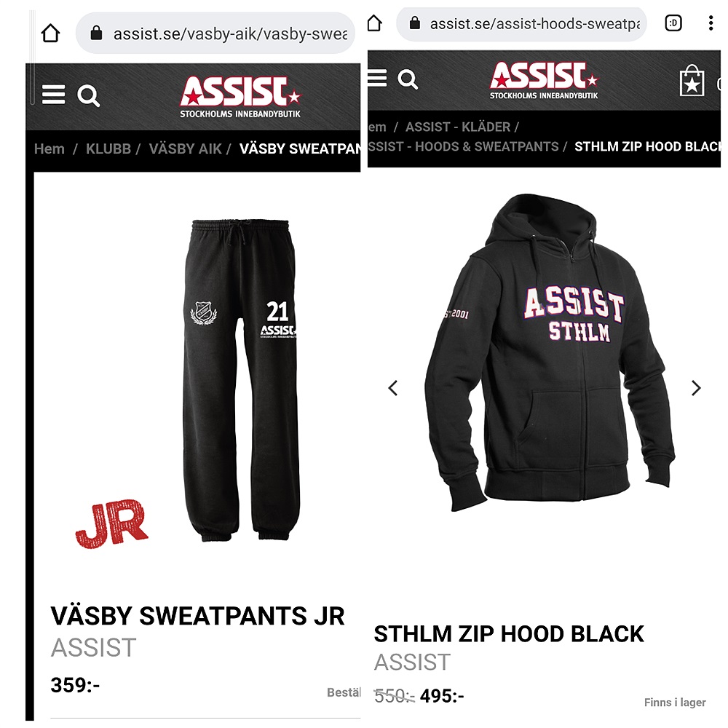Screen dimensions: 728x728
Task: Open ASSIST - KLÄDER breadcrumb link
Action: pyautogui.click(x=458, y=127)
